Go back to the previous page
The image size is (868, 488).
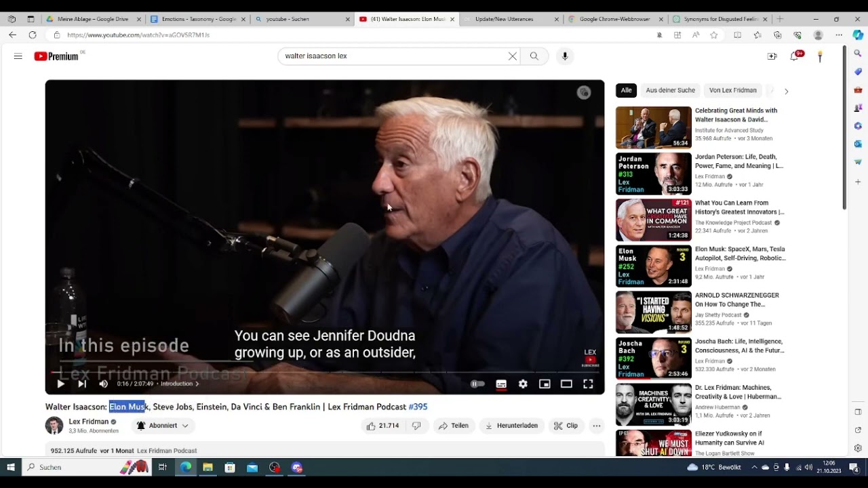click(12, 35)
